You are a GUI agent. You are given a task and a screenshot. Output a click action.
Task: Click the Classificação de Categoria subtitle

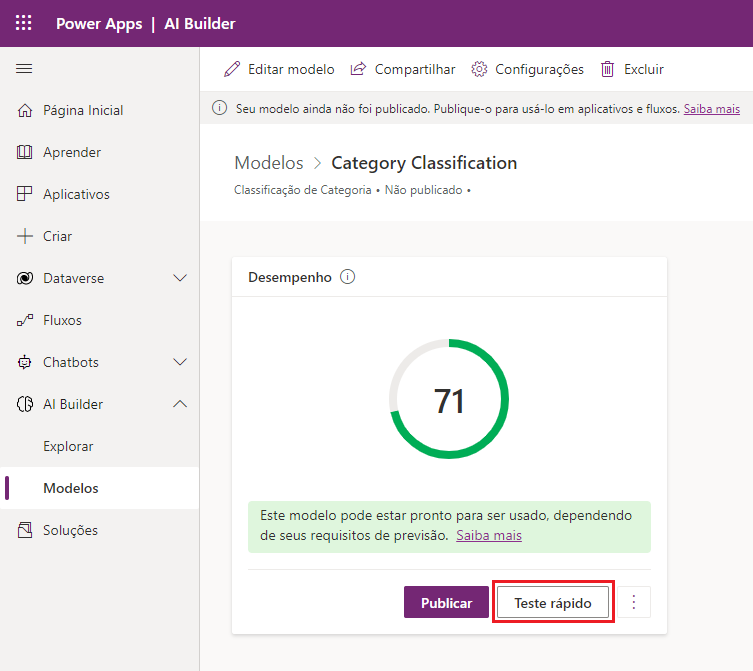303,190
